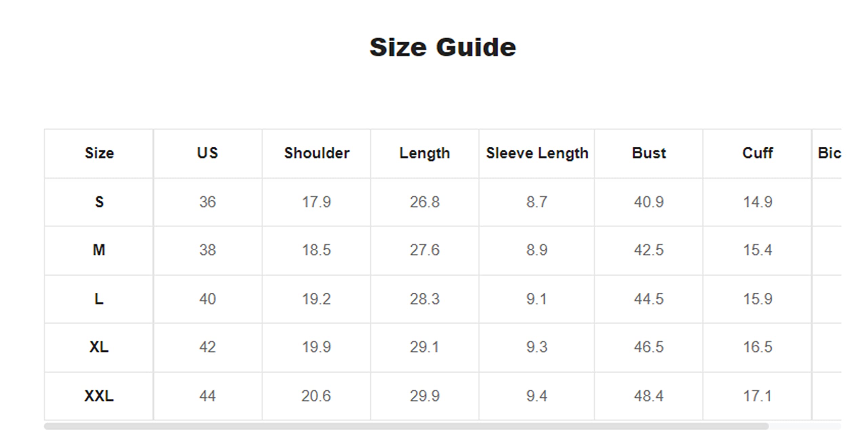
Task: Click the M size row label
Action: click(x=99, y=250)
